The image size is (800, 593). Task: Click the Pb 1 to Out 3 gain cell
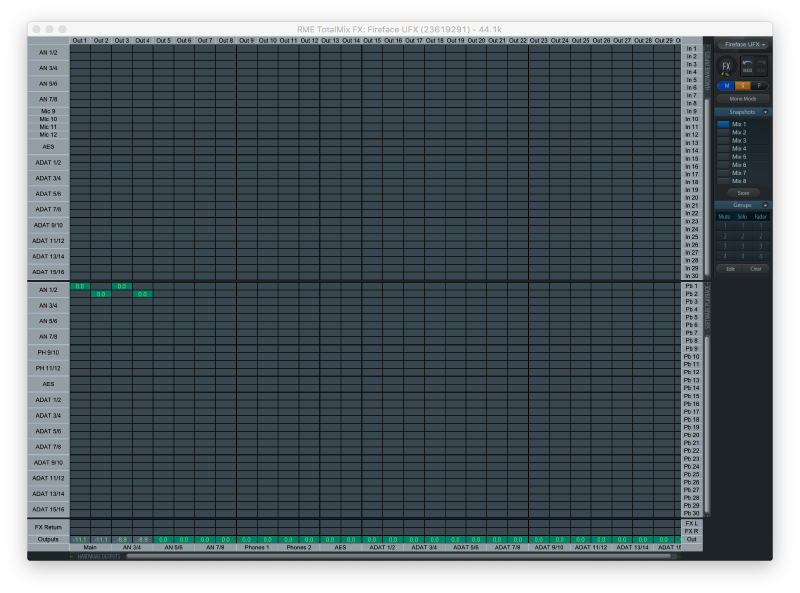click(x=122, y=286)
